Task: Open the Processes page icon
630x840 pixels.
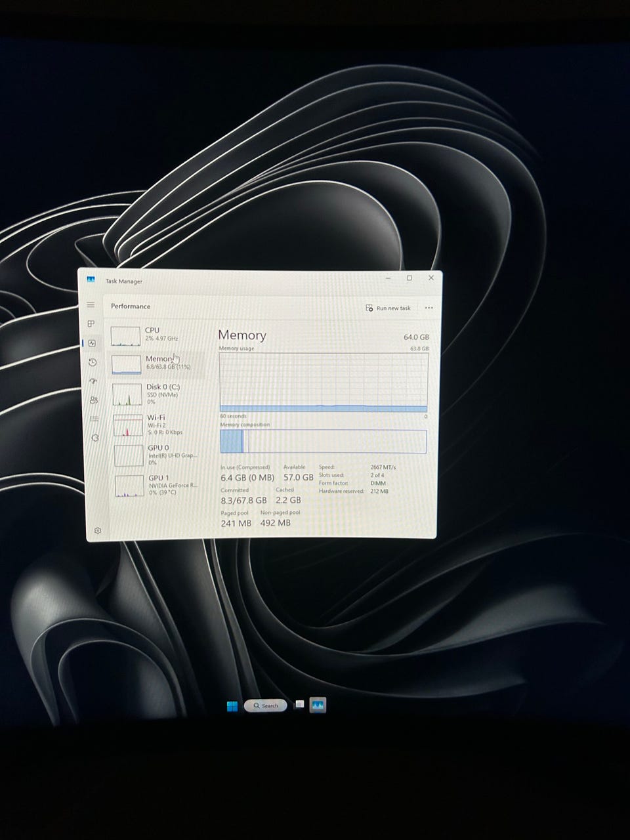Action: click(x=91, y=324)
